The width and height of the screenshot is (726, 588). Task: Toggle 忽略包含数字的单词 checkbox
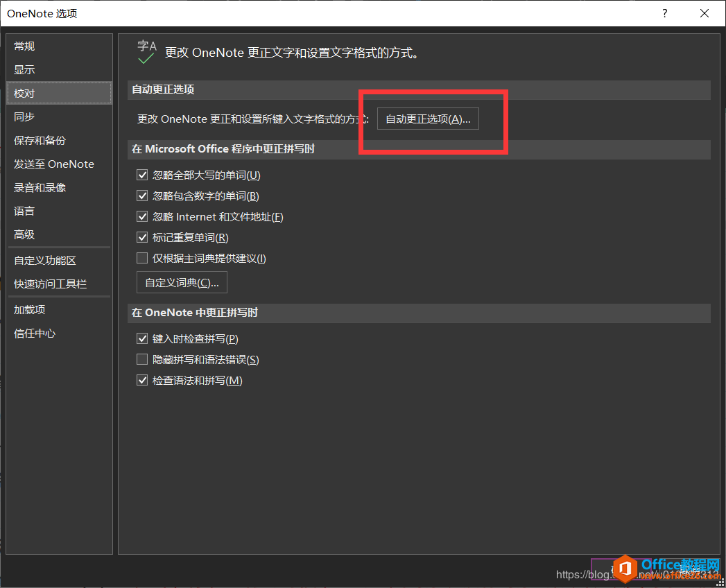pyautogui.click(x=142, y=196)
